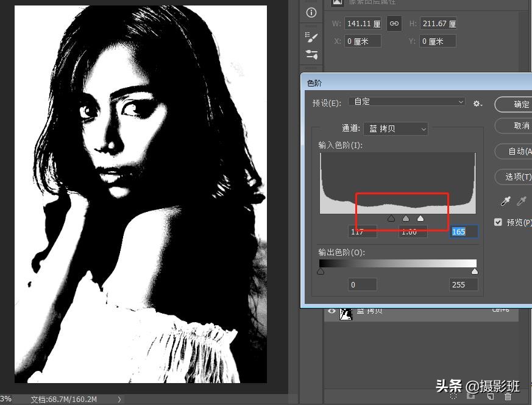Open the 通道 channel dropdown
Image resolution: width=532 pixels, height=405 pixels.
click(x=395, y=129)
